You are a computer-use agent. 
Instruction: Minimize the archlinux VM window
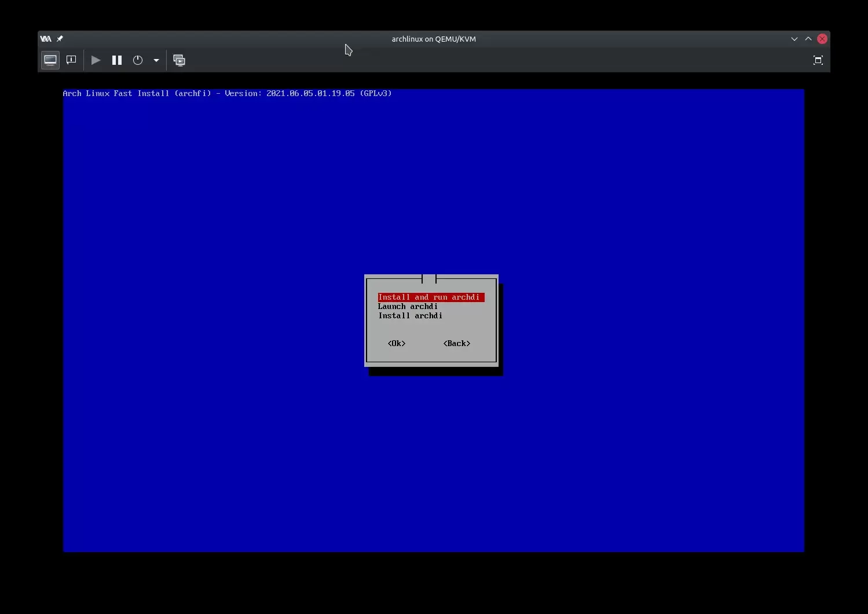point(794,39)
